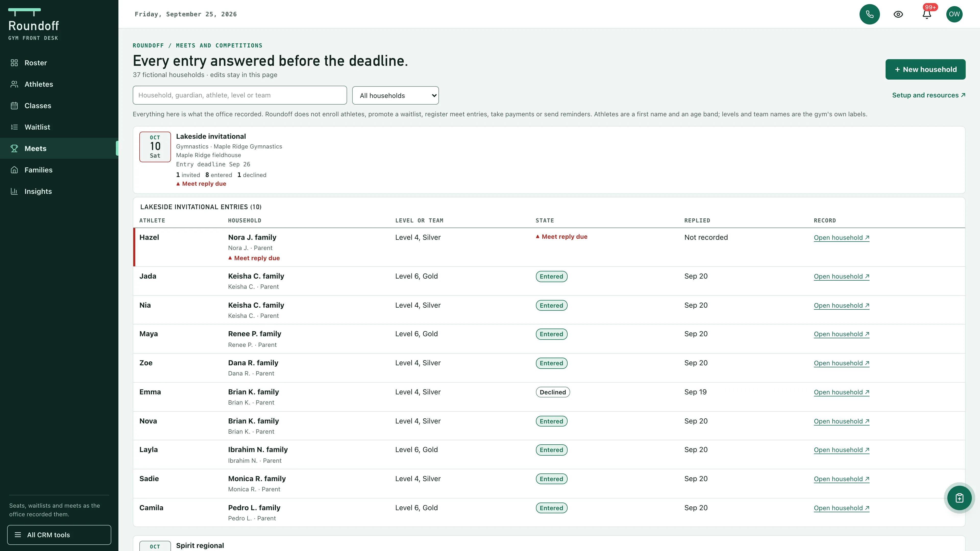Screen dimensions: 980x551
Task: Click the Spirit regional meet title
Action: [x=200, y=545]
